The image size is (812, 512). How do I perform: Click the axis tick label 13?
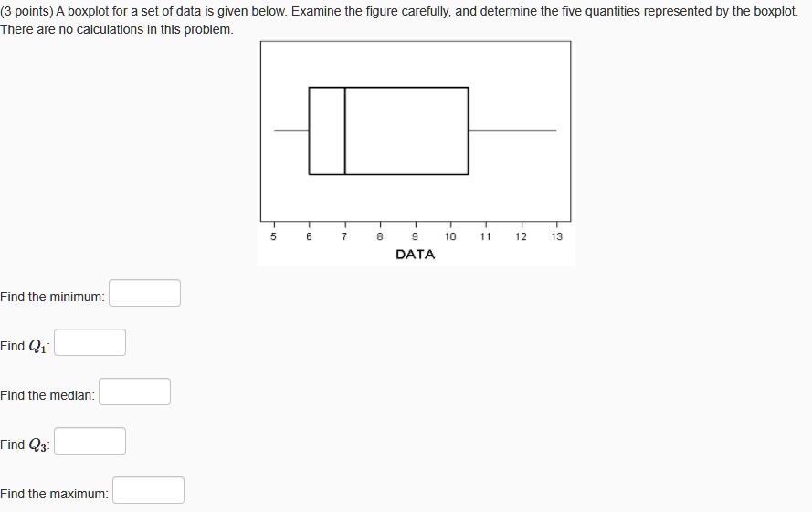point(556,236)
